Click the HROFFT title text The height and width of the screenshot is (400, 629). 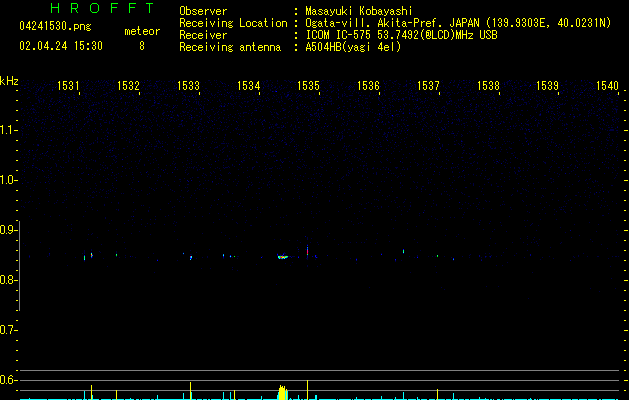pyautogui.click(x=103, y=8)
